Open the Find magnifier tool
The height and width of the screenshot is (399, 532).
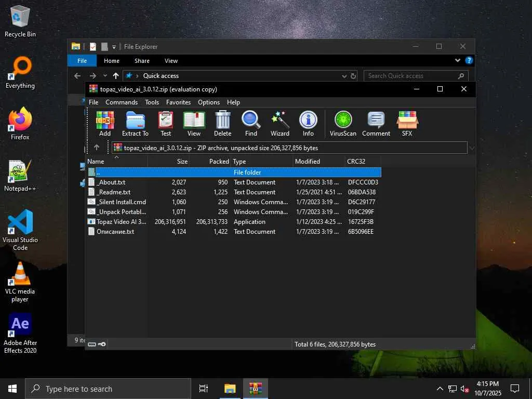tap(251, 124)
